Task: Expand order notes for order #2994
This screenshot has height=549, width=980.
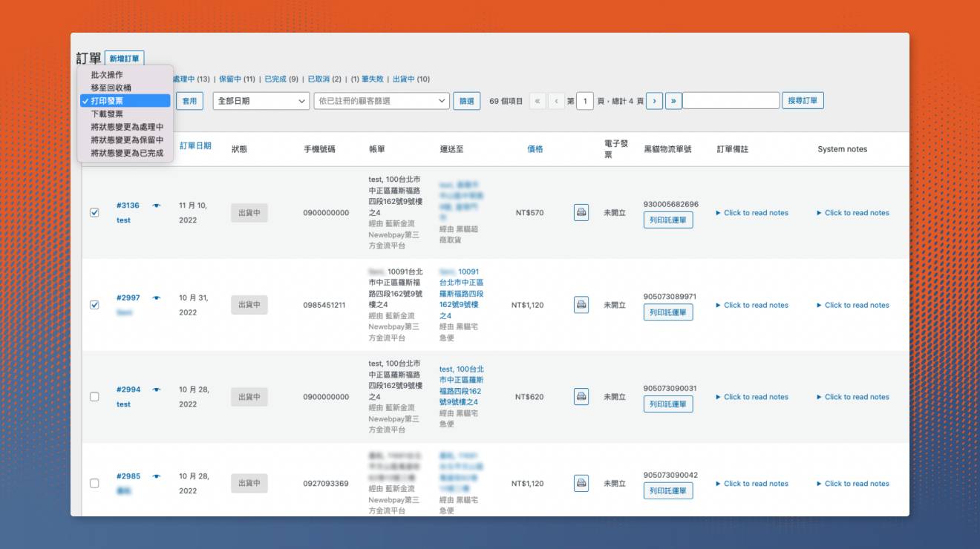Action: tap(752, 397)
